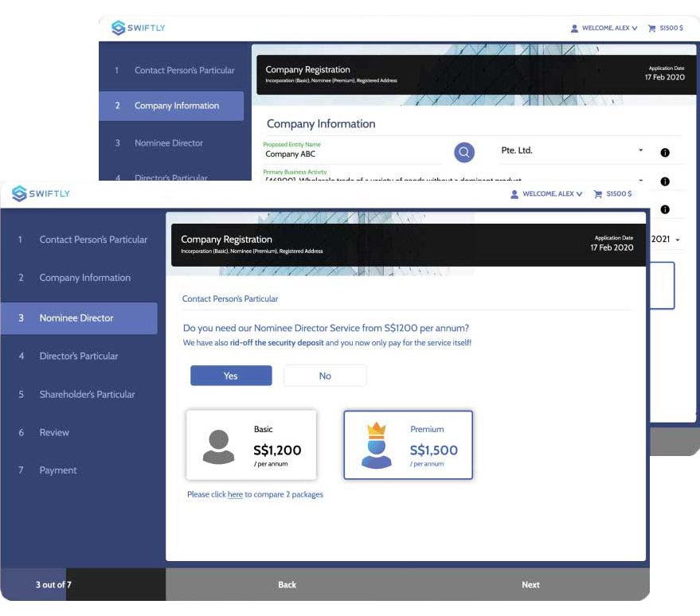Go to step 1 Contact Person's Particular in front window
The image size is (700, 616).
(x=83, y=240)
